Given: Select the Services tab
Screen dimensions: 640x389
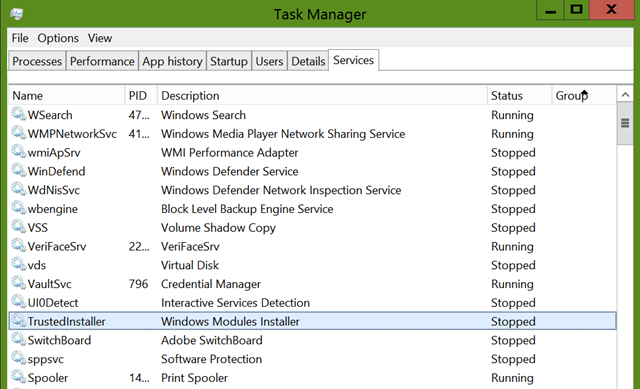Looking at the screenshot, I should (x=353, y=60).
